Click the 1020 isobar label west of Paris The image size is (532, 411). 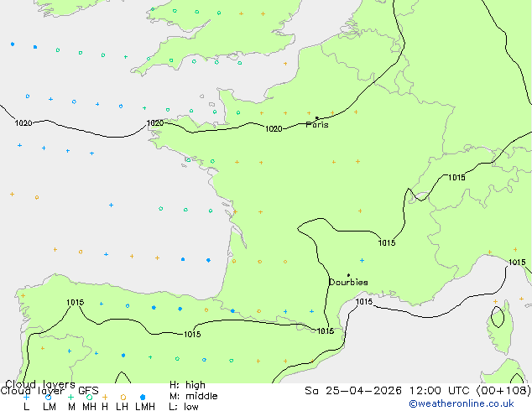coord(274,129)
